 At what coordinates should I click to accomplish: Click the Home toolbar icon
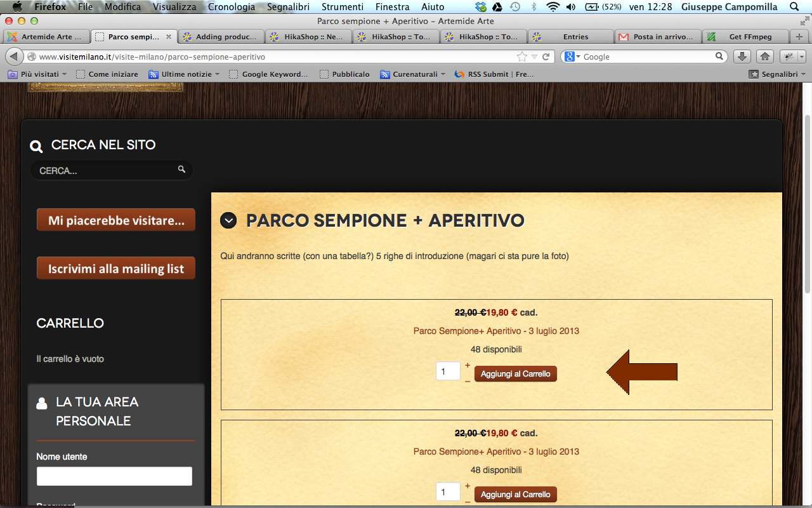tap(765, 57)
